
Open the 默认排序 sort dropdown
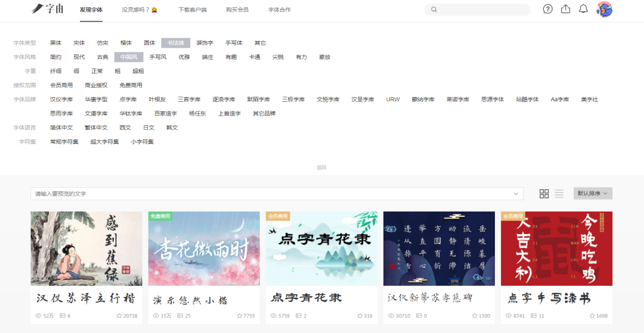[x=592, y=194]
